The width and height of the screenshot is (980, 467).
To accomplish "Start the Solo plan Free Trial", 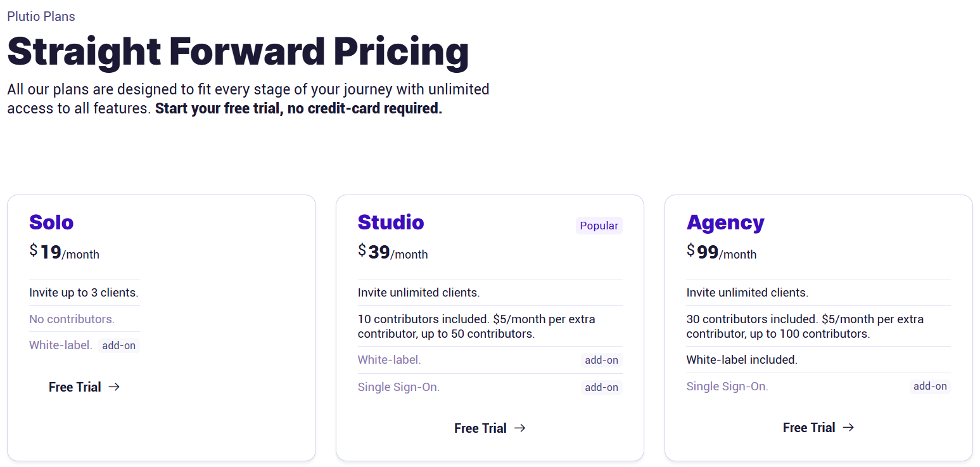I will pos(75,387).
